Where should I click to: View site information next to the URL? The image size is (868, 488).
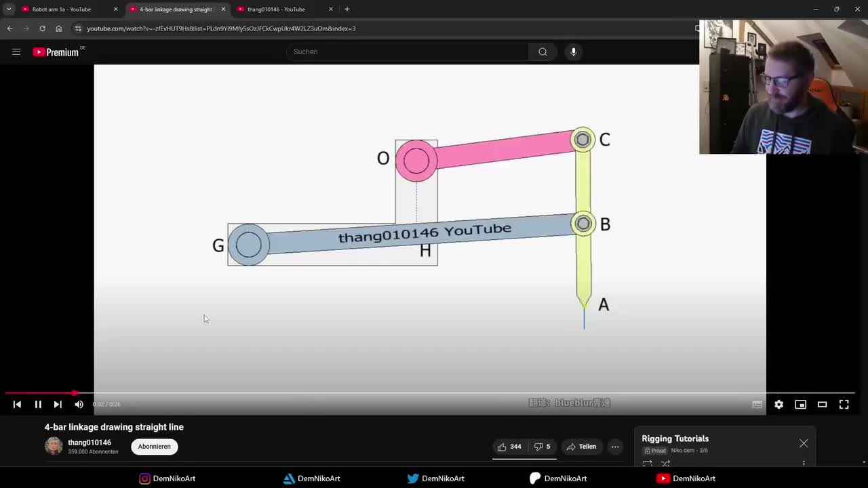click(x=78, y=28)
